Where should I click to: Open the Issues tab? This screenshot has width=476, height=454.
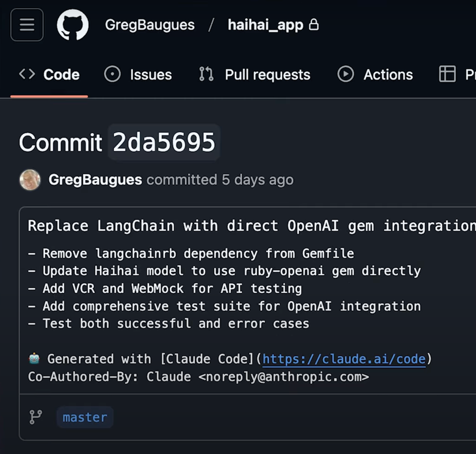tap(150, 74)
